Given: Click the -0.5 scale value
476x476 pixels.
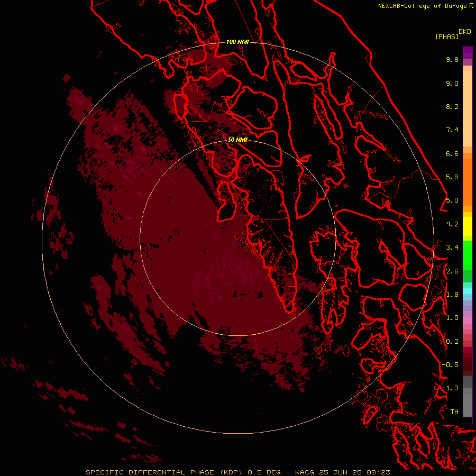Looking at the screenshot, I should pos(450,365).
